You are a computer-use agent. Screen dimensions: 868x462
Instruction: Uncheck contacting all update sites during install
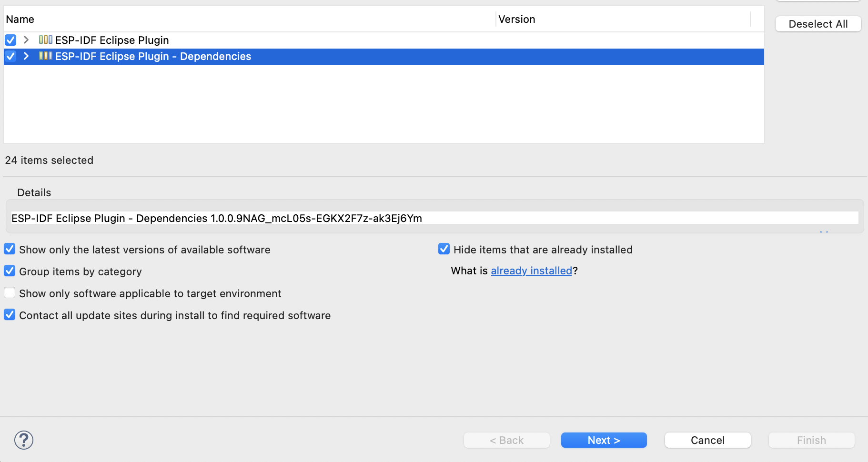click(9, 314)
